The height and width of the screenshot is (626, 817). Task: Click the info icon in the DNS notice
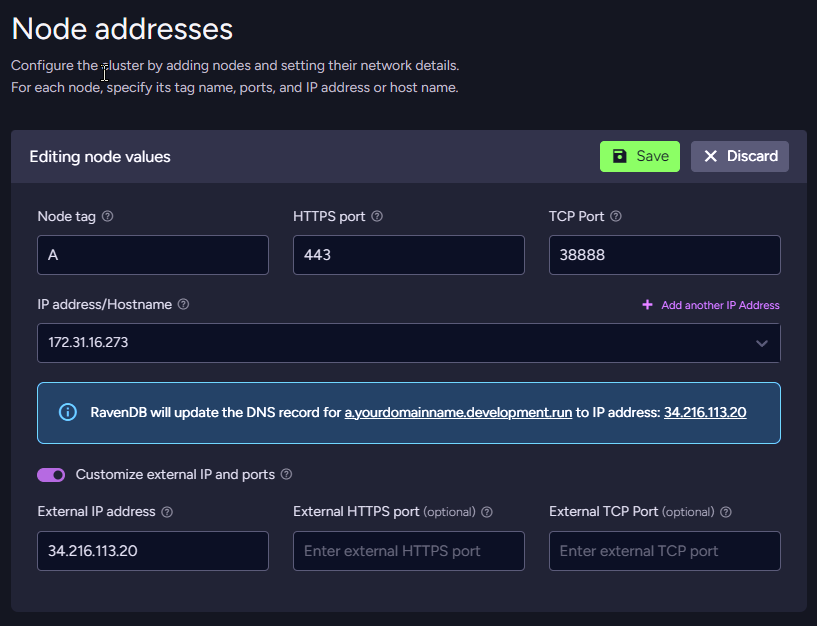point(68,412)
